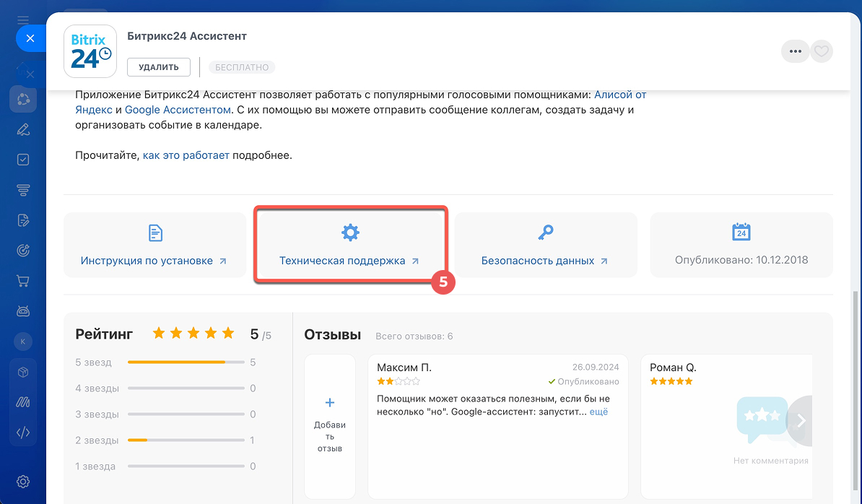The image size is (862, 504).
Task: Open the robot assistant icon in the sidebar
Action: point(23,312)
